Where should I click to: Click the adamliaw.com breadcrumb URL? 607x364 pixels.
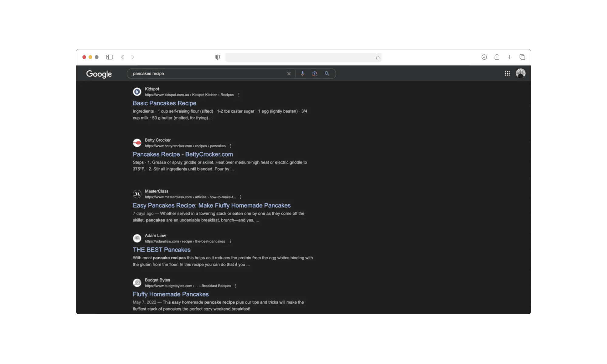(185, 241)
